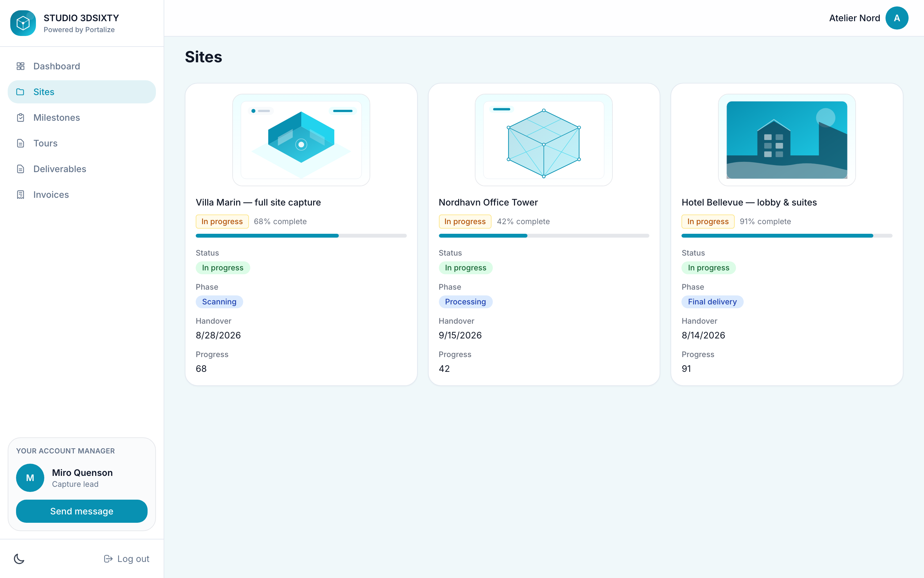Click Hotel Bellevue's green In progress status
The width and height of the screenshot is (924, 578).
click(708, 267)
